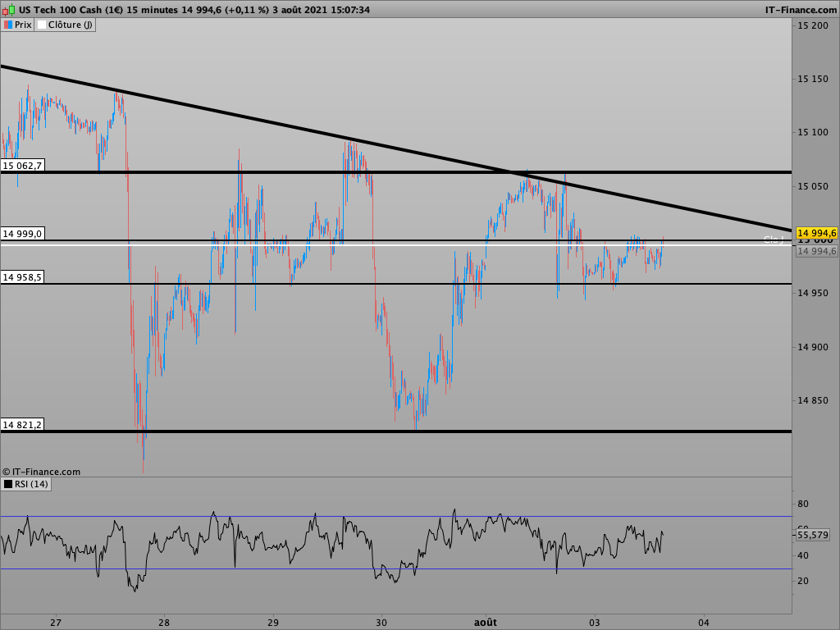Screen dimensions: 840x630
Task: Open the Clôture (J) indicator label
Action: [65, 25]
